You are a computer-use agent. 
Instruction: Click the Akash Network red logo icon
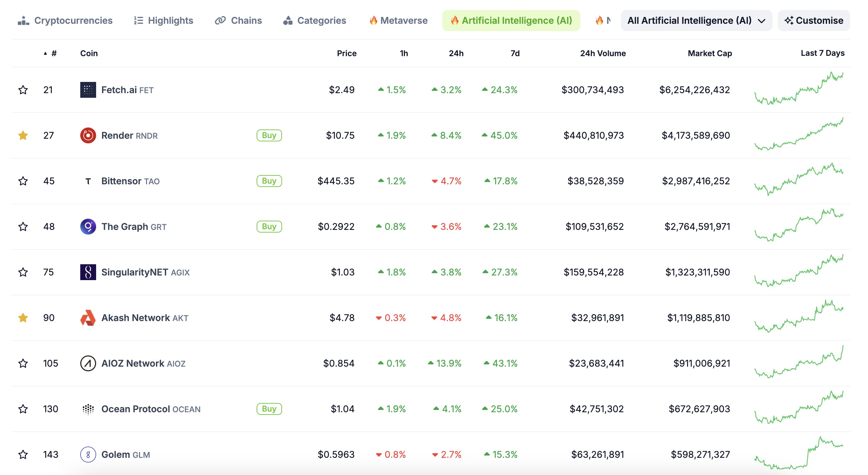coord(88,318)
